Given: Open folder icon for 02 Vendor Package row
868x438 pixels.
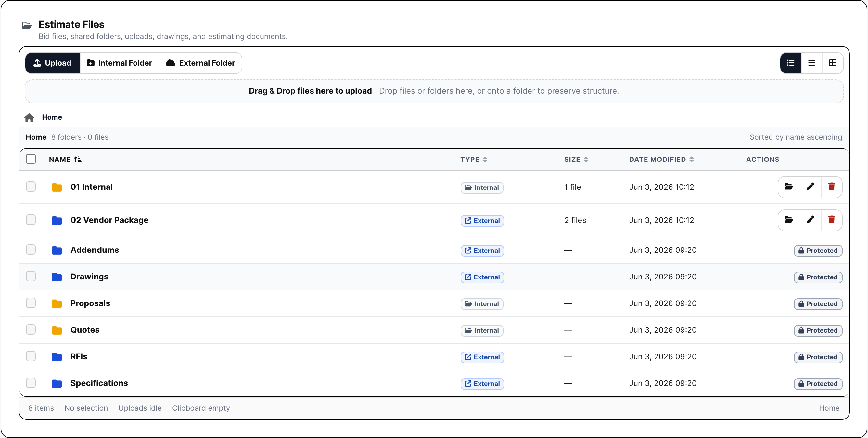Looking at the screenshot, I should coord(789,220).
